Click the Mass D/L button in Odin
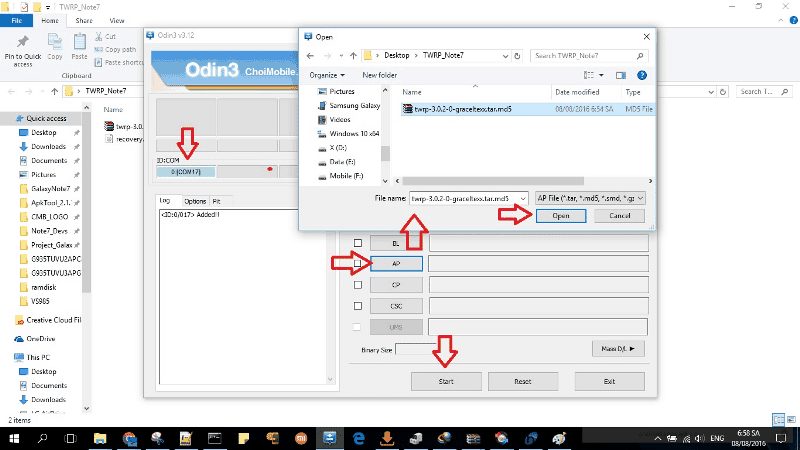 [618, 348]
